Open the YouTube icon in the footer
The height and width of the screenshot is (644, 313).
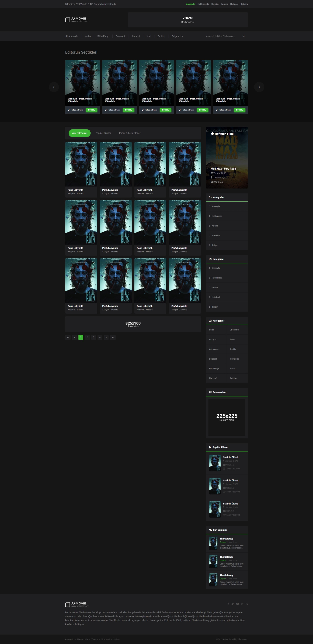point(238,604)
